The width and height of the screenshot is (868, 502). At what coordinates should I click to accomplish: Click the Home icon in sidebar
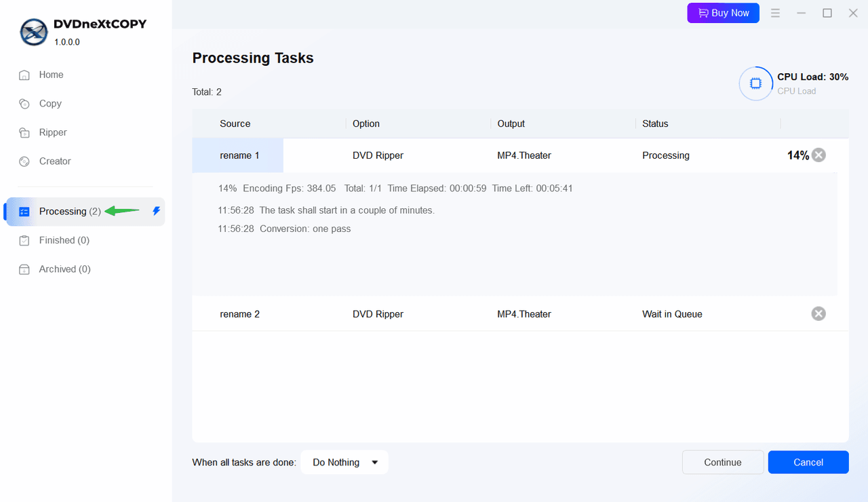point(24,75)
